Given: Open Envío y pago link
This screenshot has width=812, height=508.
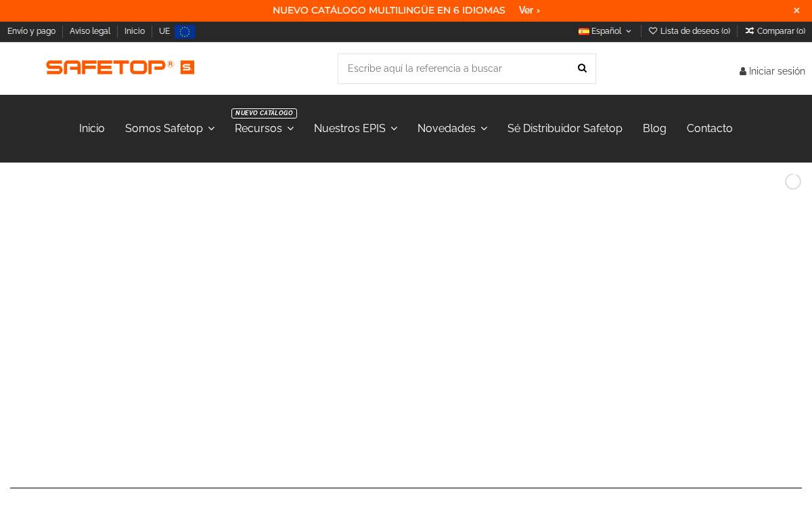Looking at the screenshot, I should (x=31, y=31).
